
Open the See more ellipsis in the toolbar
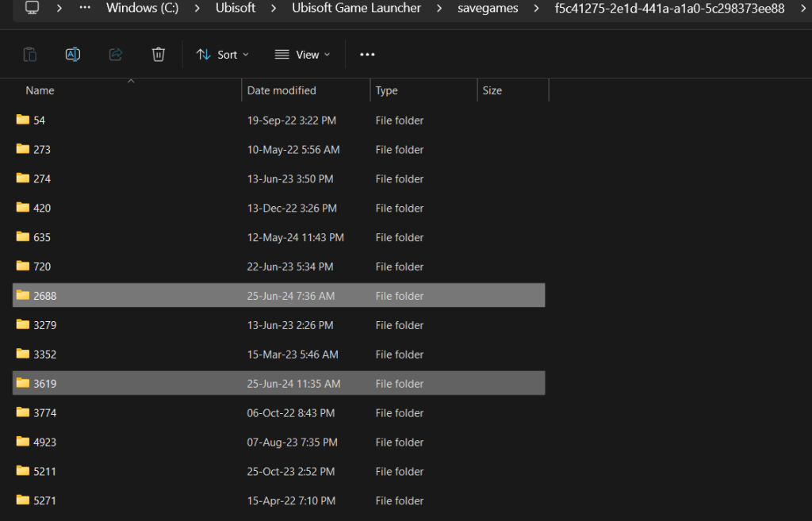[366, 54]
